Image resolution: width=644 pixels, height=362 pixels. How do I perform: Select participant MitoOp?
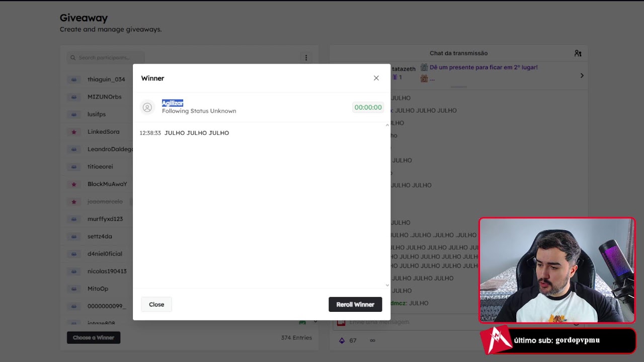(98, 289)
